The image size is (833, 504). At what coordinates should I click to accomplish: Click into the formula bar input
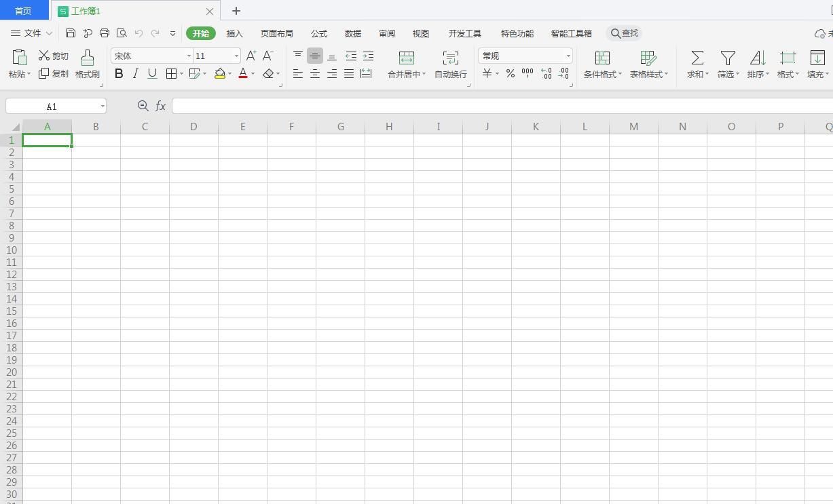(502, 106)
